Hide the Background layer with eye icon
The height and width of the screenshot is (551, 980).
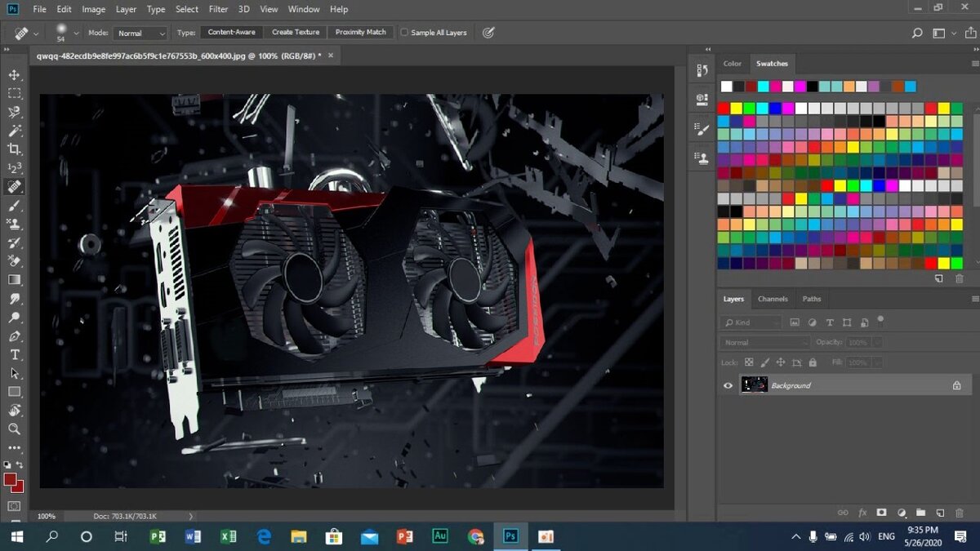pos(728,385)
